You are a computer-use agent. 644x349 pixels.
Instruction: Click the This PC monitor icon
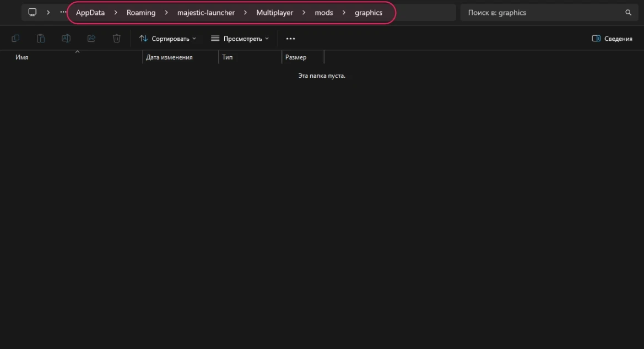pyautogui.click(x=33, y=13)
